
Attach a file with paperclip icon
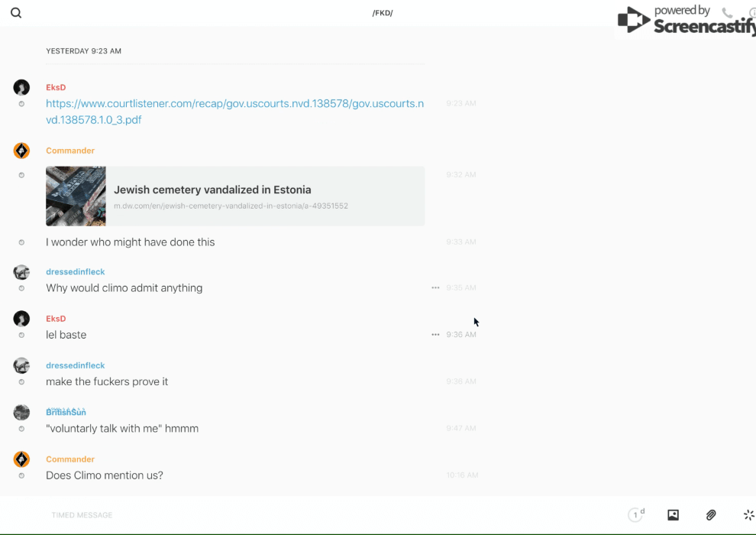tap(711, 515)
